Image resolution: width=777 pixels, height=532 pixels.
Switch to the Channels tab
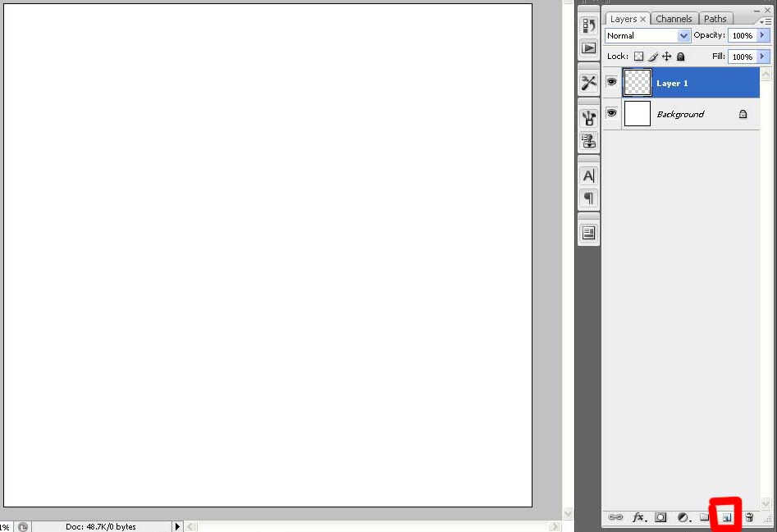coord(674,18)
